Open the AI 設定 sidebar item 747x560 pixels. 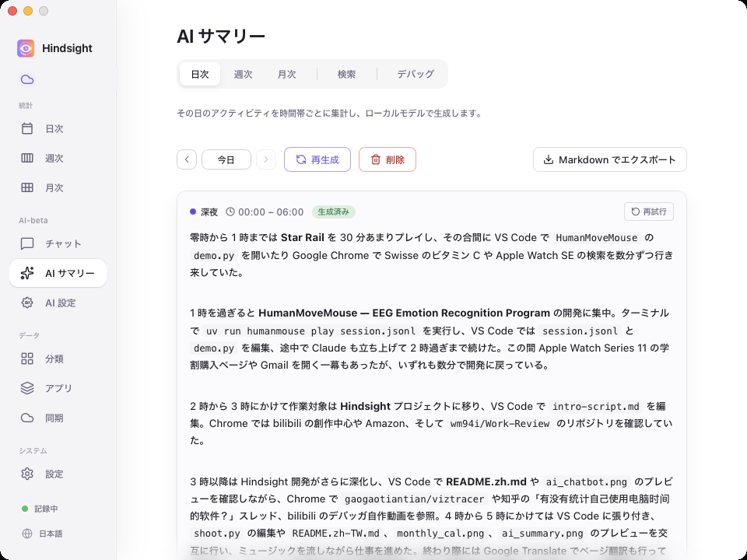coord(58,303)
